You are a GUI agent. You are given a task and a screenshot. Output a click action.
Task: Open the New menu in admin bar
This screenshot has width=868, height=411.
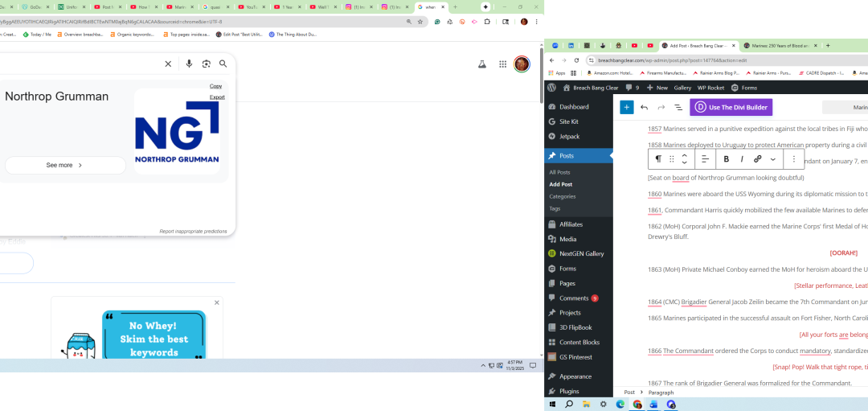[x=657, y=88]
